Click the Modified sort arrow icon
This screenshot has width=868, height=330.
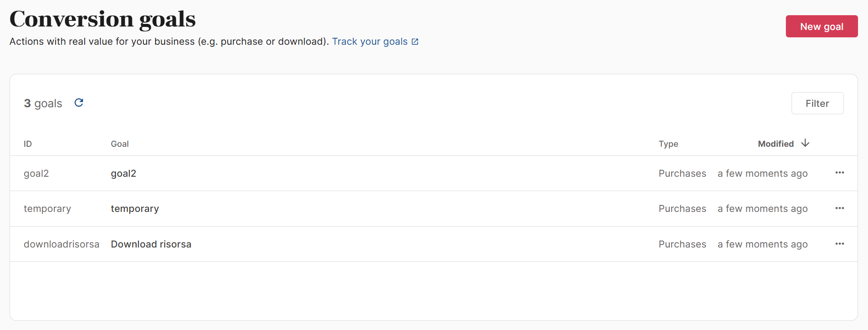pyautogui.click(x=805, y=143)
